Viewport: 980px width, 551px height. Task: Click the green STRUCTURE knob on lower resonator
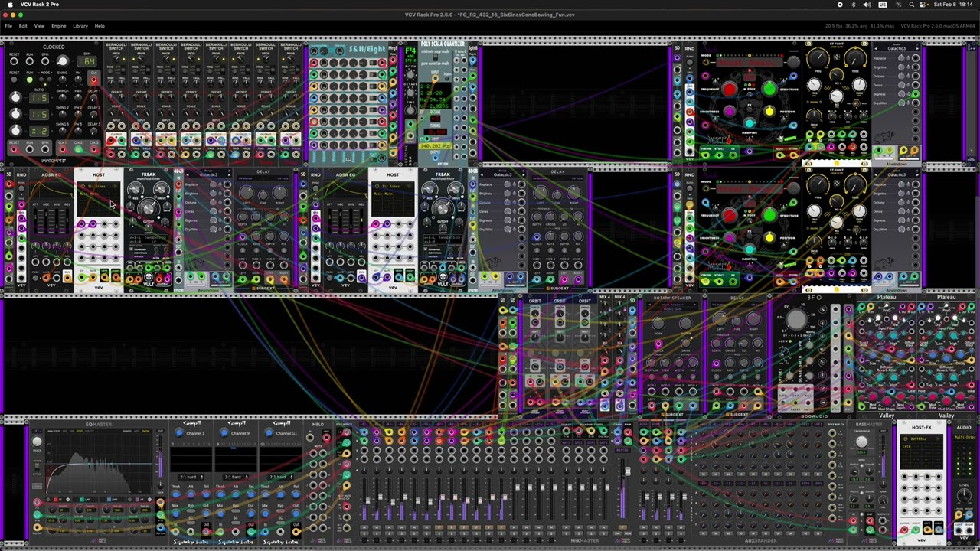pos(769,217)
